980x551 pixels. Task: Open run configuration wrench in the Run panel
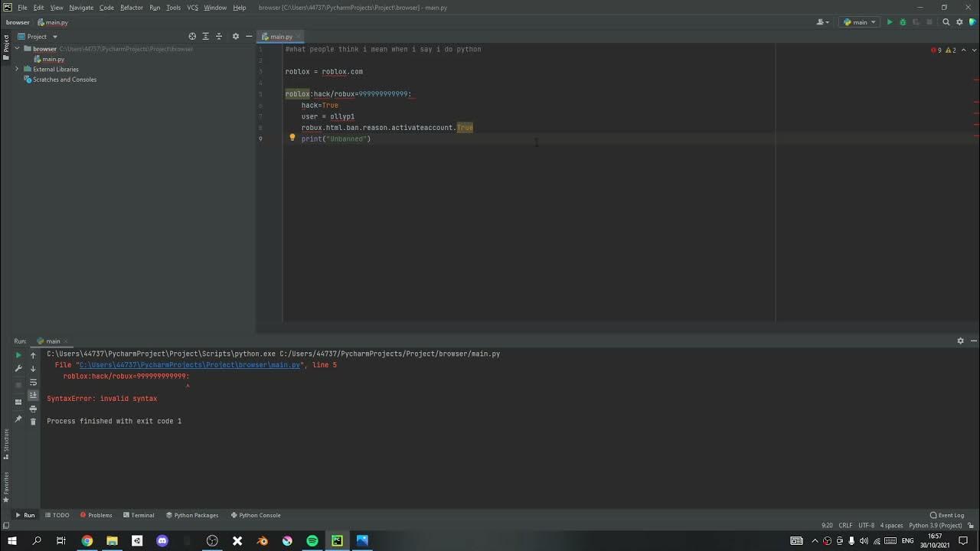18,368
